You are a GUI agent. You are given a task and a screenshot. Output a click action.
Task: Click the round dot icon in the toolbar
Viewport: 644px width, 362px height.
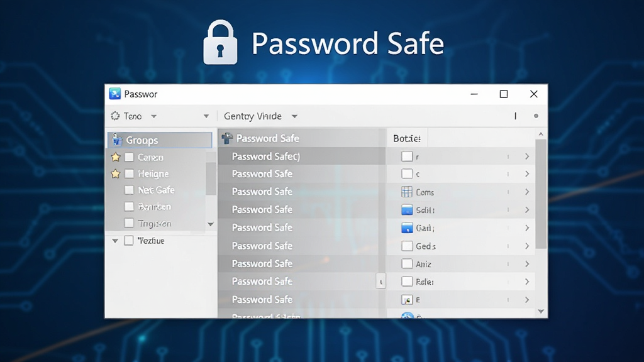point(536,116)
